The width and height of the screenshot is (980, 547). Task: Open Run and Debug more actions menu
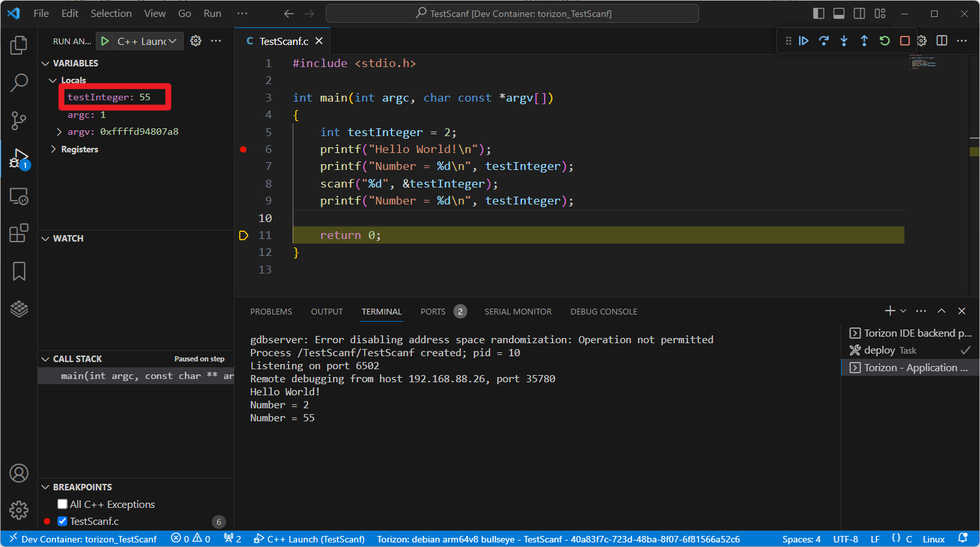(x=216, y=41)
